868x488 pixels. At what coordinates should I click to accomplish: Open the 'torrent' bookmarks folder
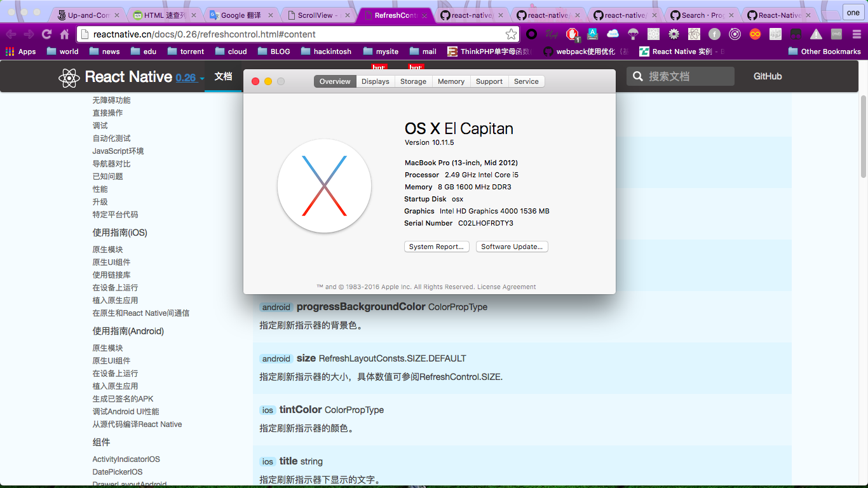coord(185,51)
